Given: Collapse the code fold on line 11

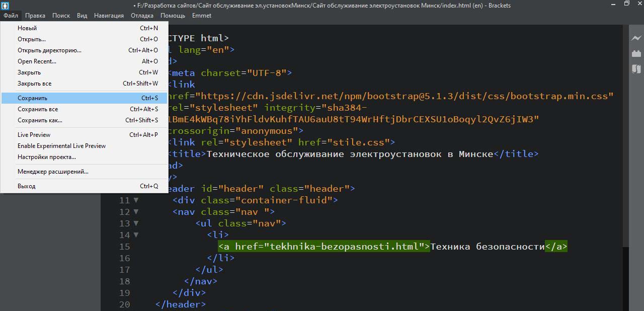Looking at the screenshot, I should pos(136,200).
